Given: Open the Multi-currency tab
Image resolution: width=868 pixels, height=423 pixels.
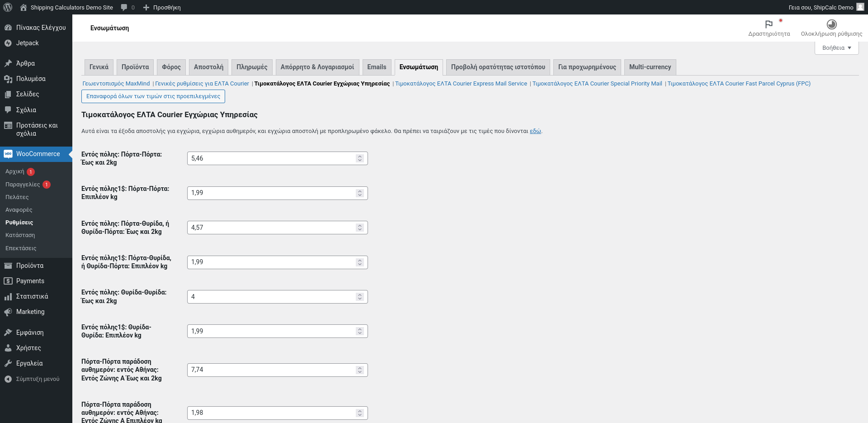Looking at the screenshot, I should pos(650,67).
